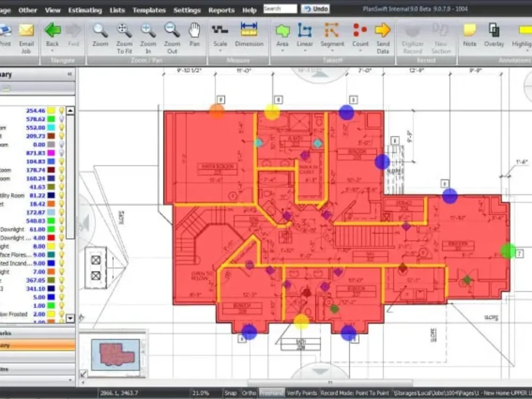532x399 pixels.
Task: Open the Estimating menu
Action: [x=85, y=10]
